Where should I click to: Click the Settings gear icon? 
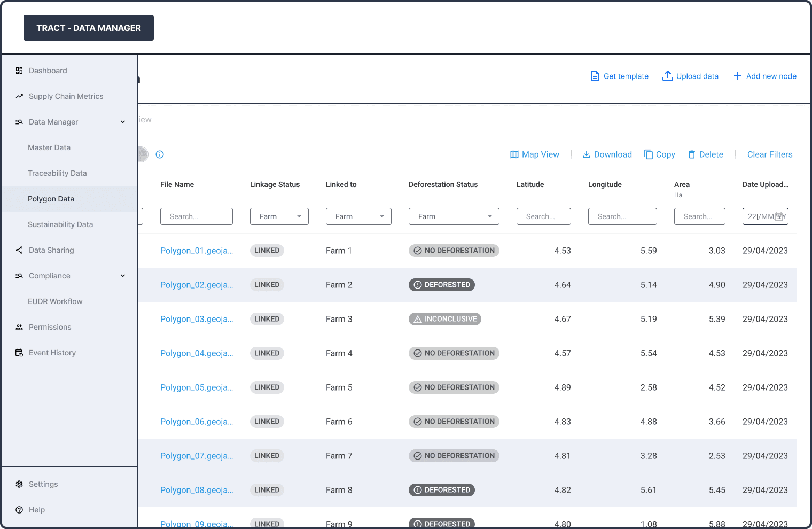[19, 484]
